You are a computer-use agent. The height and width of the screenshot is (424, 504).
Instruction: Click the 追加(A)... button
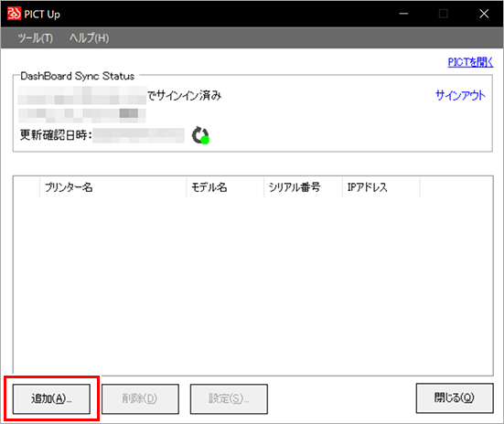point(51,399)
